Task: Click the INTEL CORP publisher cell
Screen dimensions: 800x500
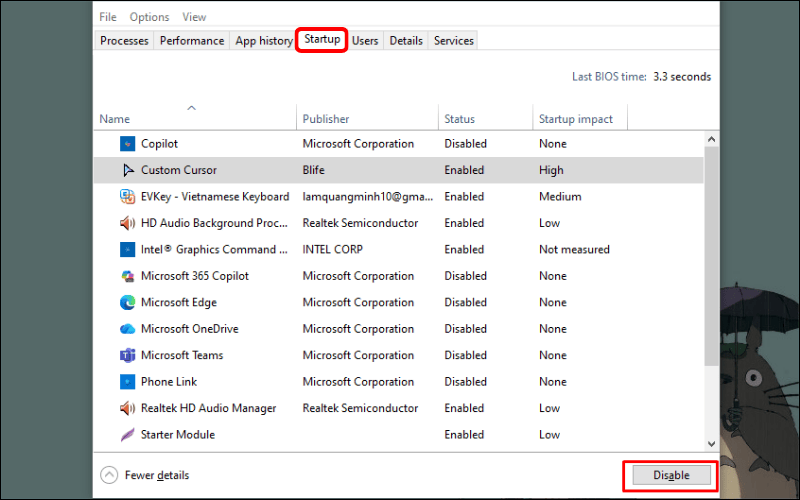Action: (333, 250)
